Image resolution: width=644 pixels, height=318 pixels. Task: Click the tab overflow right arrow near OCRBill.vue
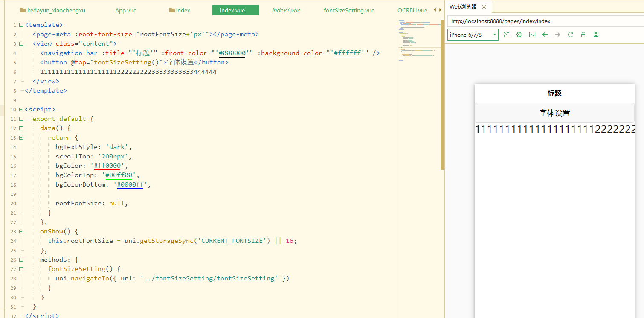(440, 10)
